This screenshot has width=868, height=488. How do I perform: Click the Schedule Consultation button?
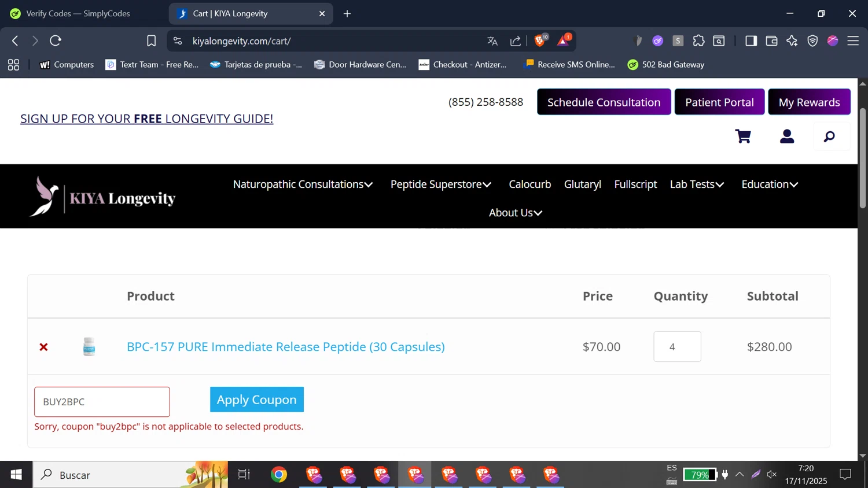coord(604,102)
